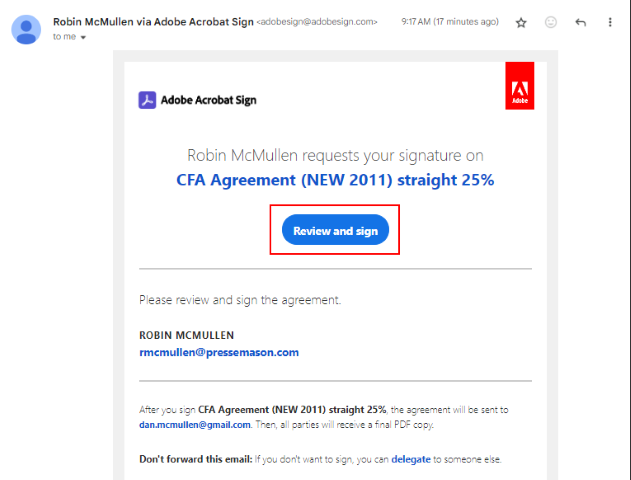Open the CFA Agreement (NEW 2011) title link
Image resolution: width=631 pixels, height=480 pixels.
point(335,180)
